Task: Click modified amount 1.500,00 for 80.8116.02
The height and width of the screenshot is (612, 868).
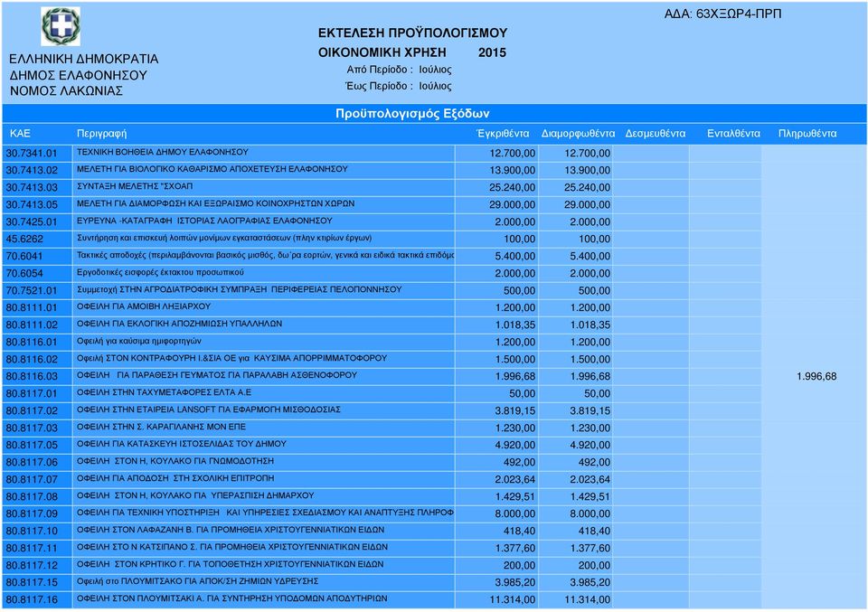Action: [x=590, y=359]
